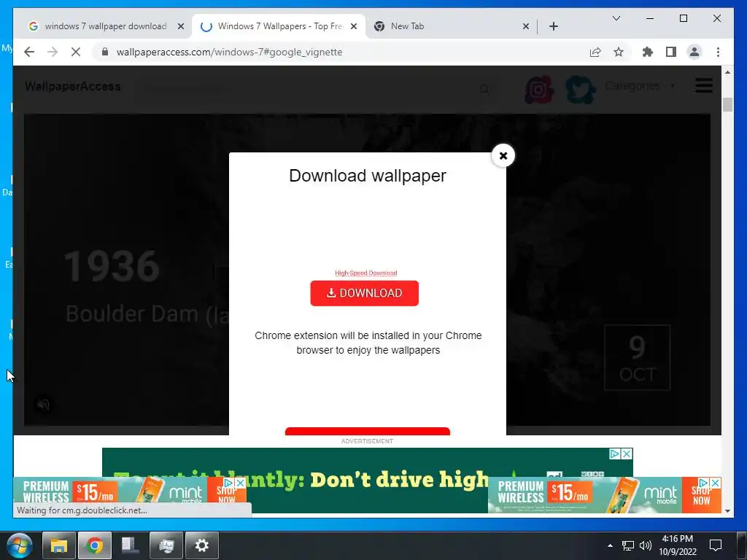Image resolution: width=747 pixels, height=560 pixels.
Task: Click the Chrome taskbar icon
Action: pyautogui.click(x=95, y=545)
